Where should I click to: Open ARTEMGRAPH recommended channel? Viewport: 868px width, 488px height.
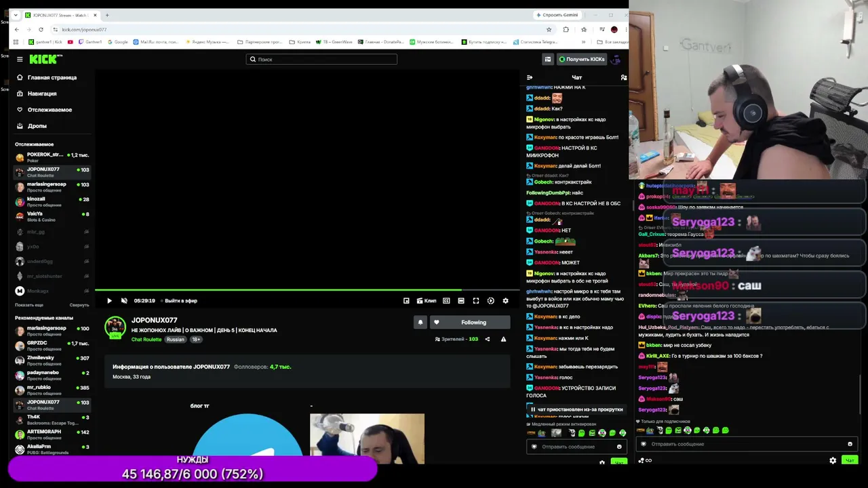[53, 434]
